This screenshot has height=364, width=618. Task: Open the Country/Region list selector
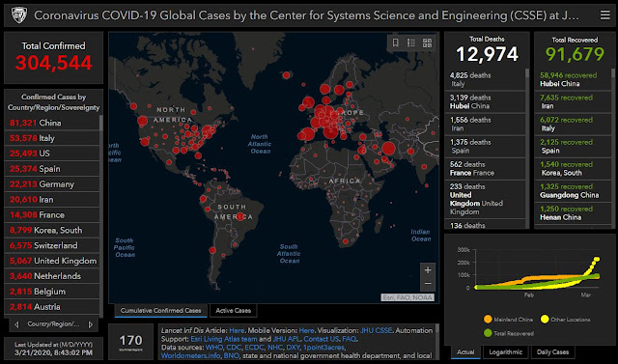coord(54,324)
